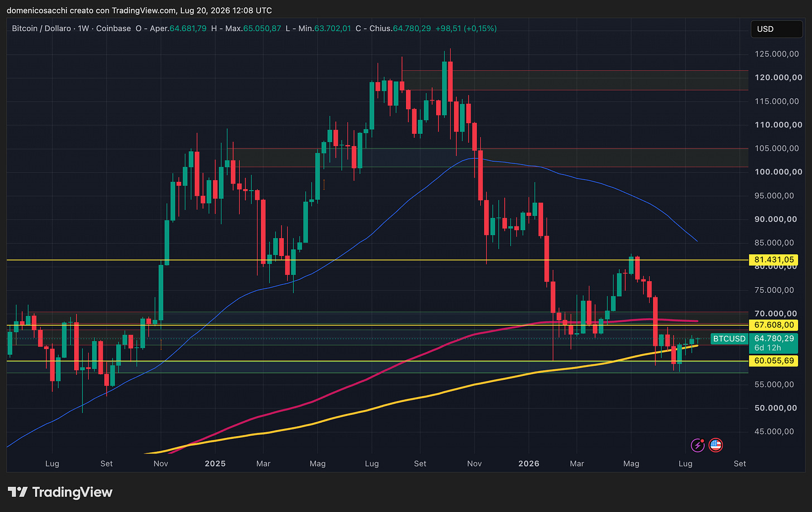Click the high value 65.050,87

click(x=262, y=28)
